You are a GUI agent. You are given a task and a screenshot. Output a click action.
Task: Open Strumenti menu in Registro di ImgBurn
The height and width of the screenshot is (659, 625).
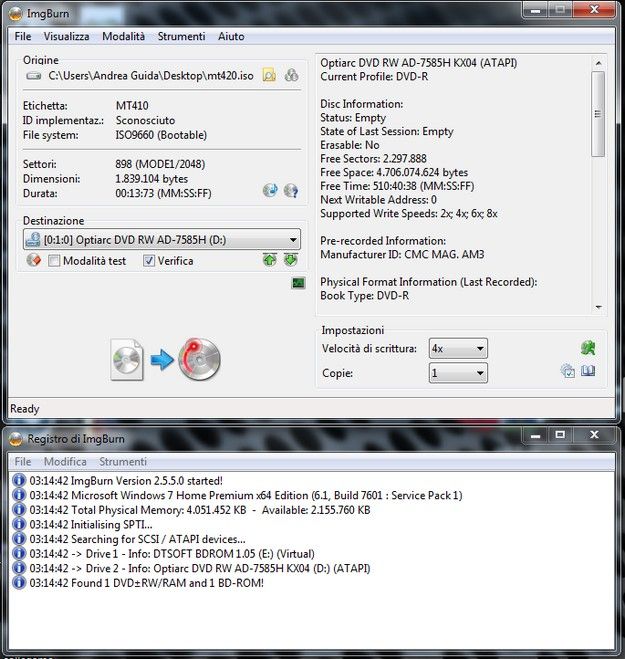pos(123,461)
